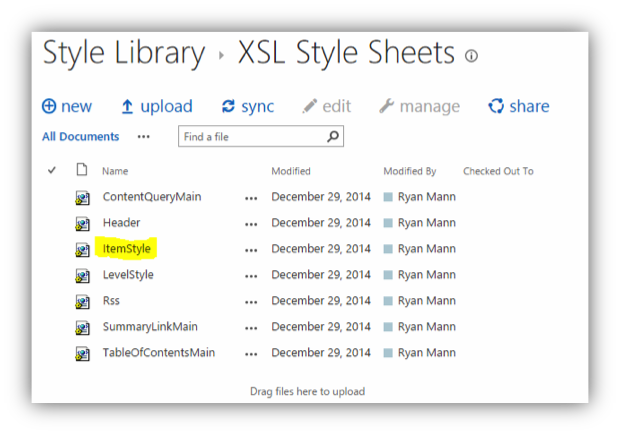This screenshot has height=435, width=620.
Task: Click the manage text link
Action: pyautogui.click(x=430, y=107)
